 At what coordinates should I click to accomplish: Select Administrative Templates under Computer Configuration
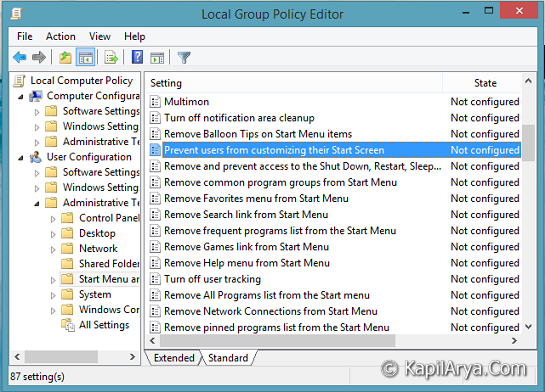tap(101, 141)
